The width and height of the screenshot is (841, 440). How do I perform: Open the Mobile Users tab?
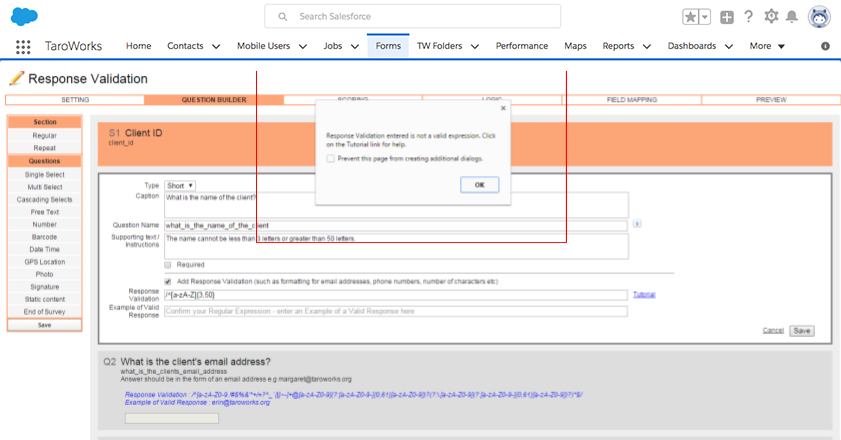tap(263, 46)
